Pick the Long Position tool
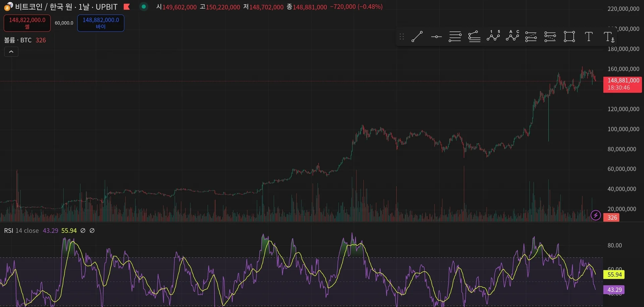 coord(531,37)
